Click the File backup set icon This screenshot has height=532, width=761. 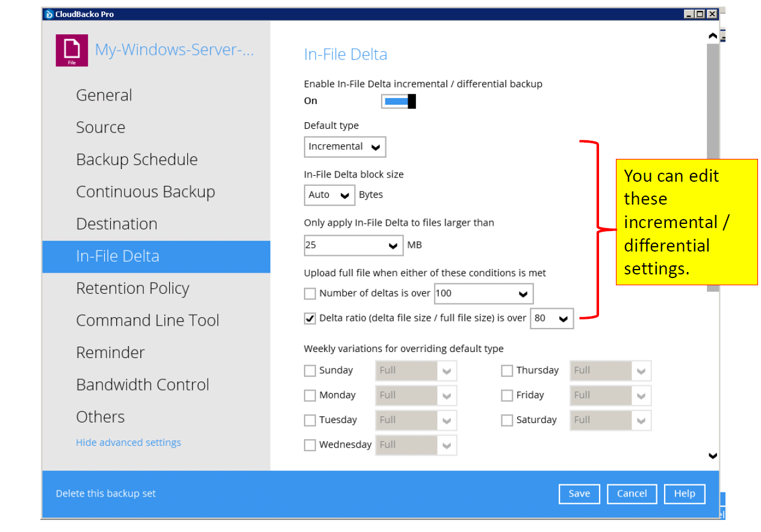[72, 51]
